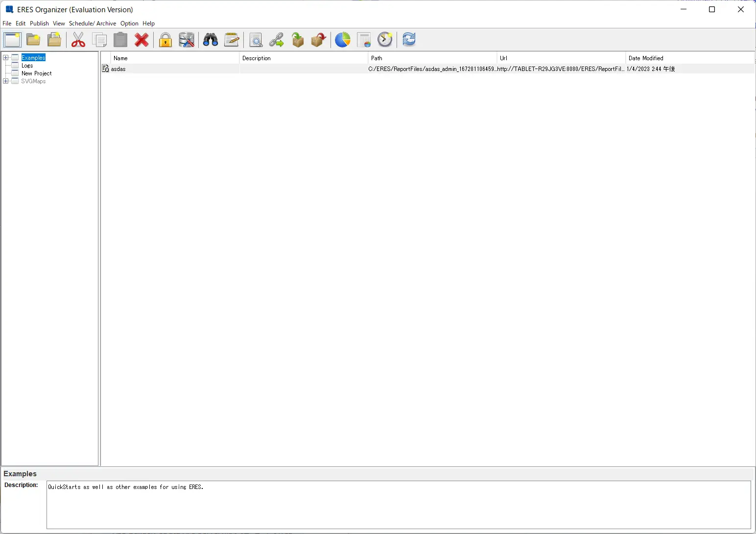Expand the Examples tree node
Screen dimensions: 756x534
(6, 58)
